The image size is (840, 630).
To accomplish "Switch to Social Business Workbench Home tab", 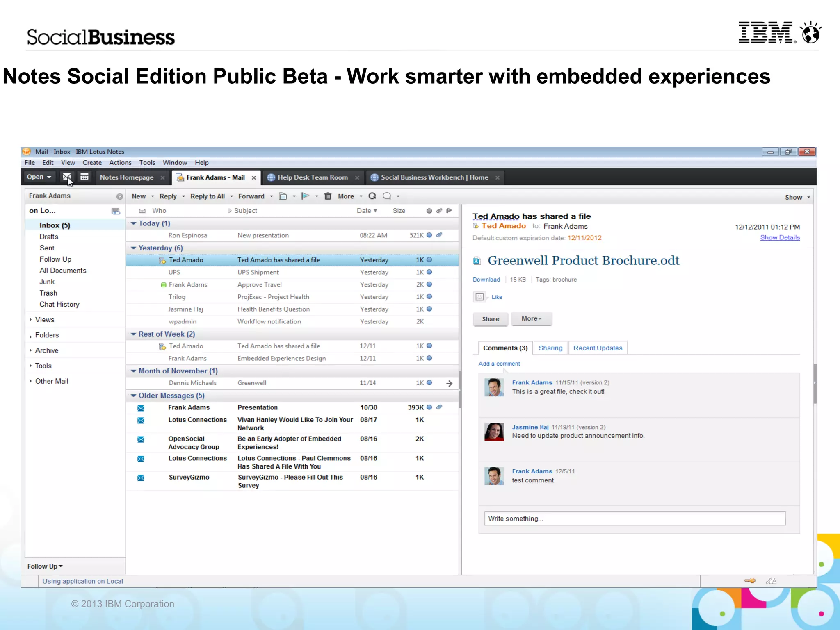I will point(434,177).
